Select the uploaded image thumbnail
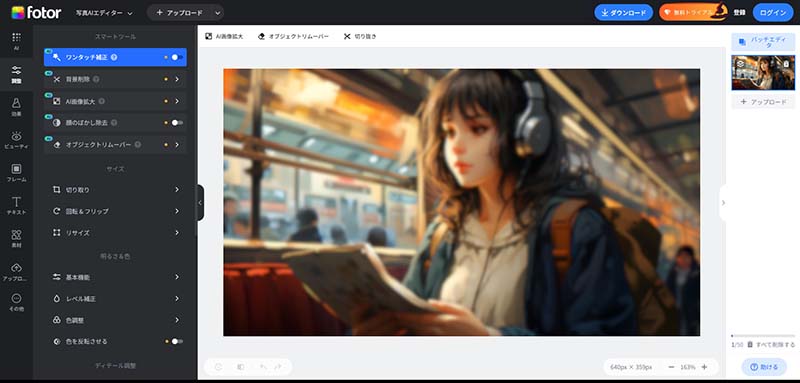 (763, 72)
